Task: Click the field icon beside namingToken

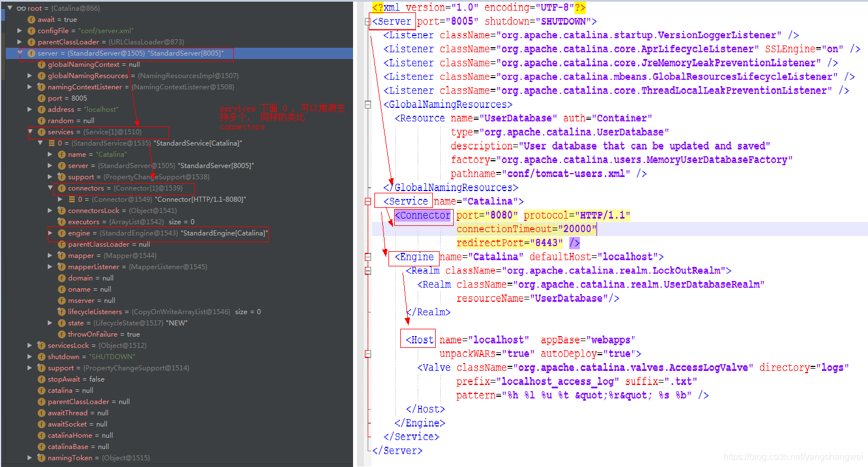Action: pos(42,458)
